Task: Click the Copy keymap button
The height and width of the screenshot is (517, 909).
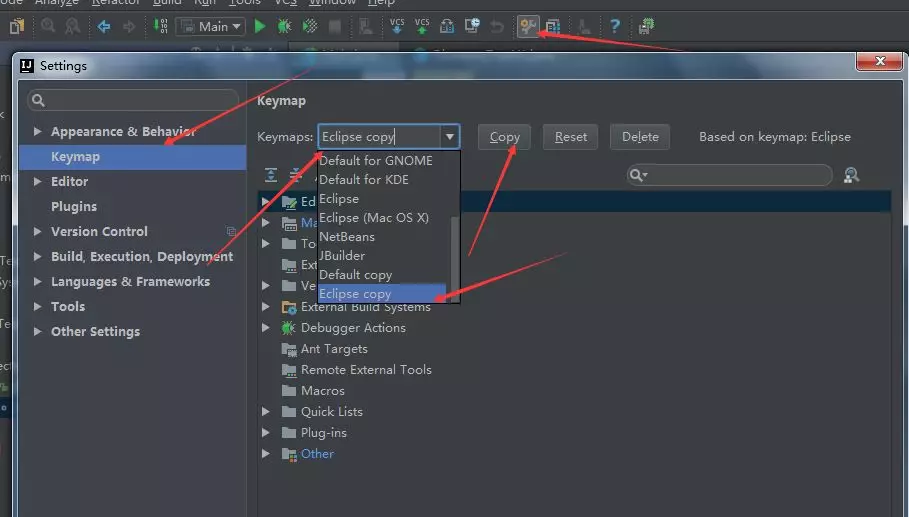Action: pyautogui.click(x=505, y=137)
